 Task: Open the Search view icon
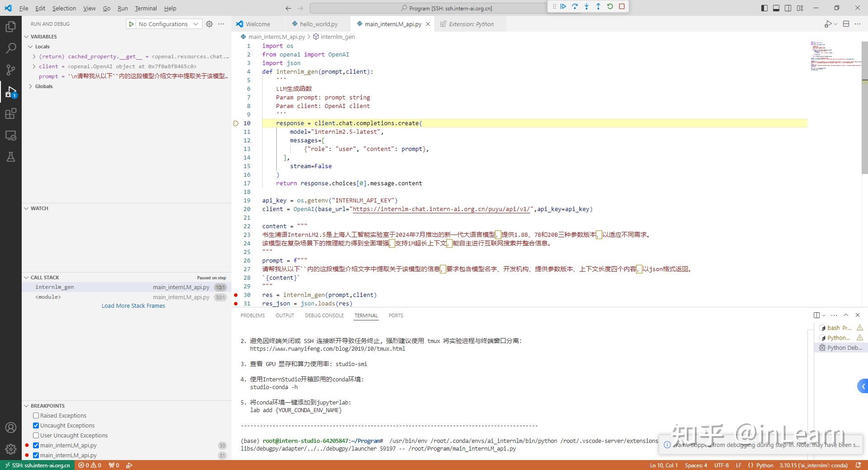tap(10, 48)
